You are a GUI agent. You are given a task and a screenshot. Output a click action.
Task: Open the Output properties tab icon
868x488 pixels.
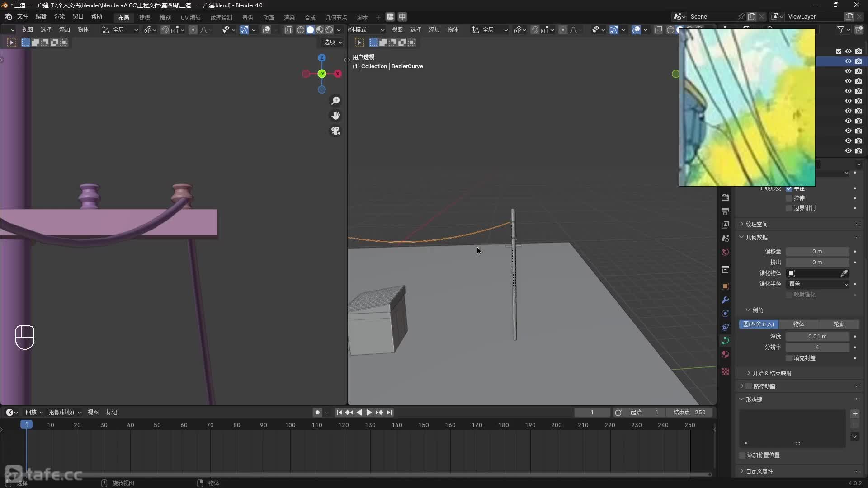(725, 211)
